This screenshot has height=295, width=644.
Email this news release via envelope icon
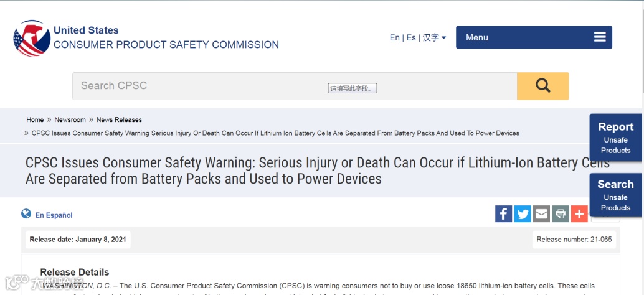[541, 213]
